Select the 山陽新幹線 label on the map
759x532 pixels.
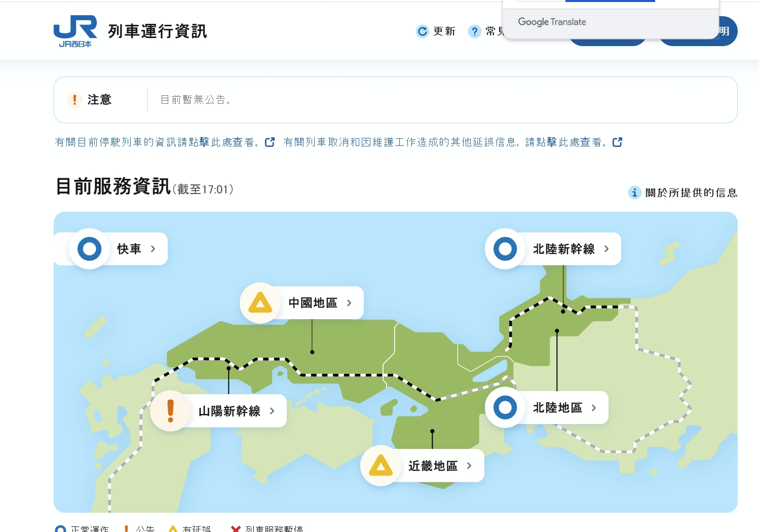[230, 411]
